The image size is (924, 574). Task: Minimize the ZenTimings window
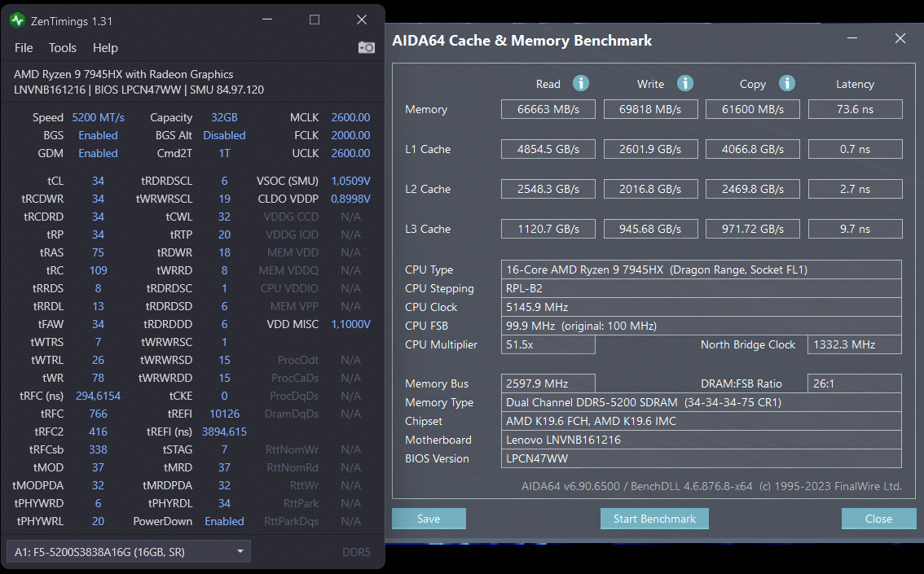click(x=267, y=20)
